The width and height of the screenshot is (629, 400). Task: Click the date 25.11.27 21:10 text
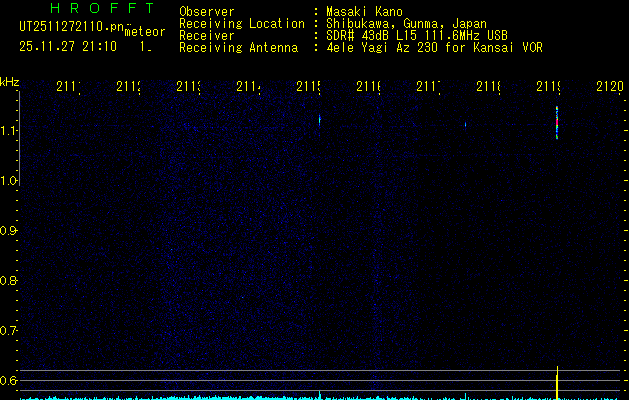tap(68, 46)
